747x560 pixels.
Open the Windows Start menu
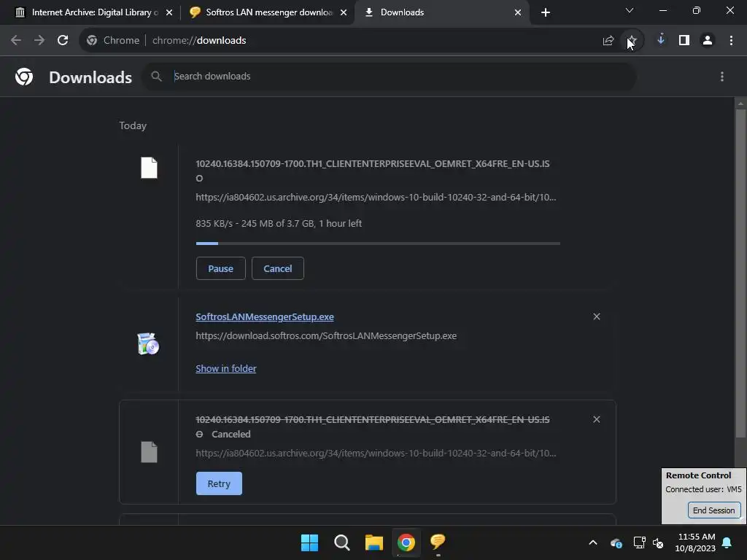pos(309,542)
